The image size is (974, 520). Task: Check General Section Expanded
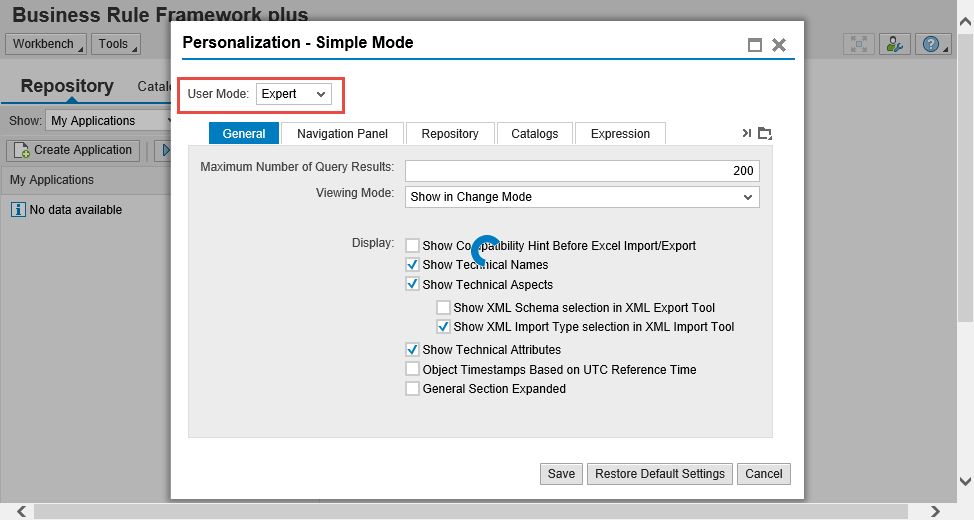pos(412,389)
